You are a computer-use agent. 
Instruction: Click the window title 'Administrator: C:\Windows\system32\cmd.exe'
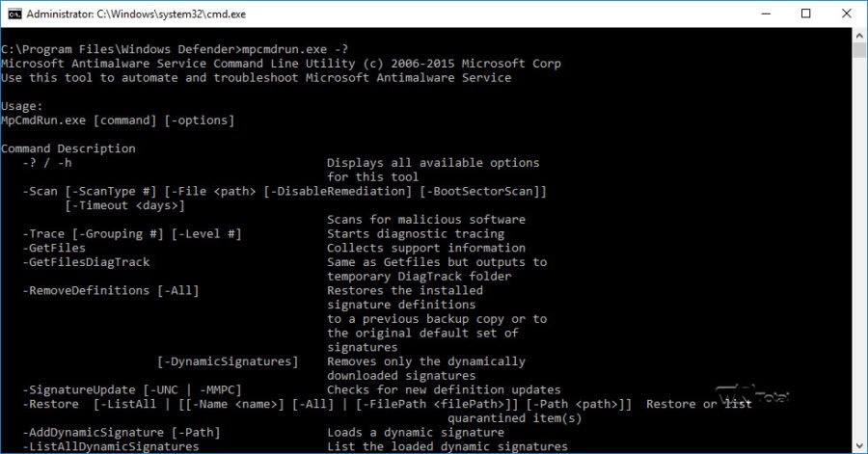136,14
